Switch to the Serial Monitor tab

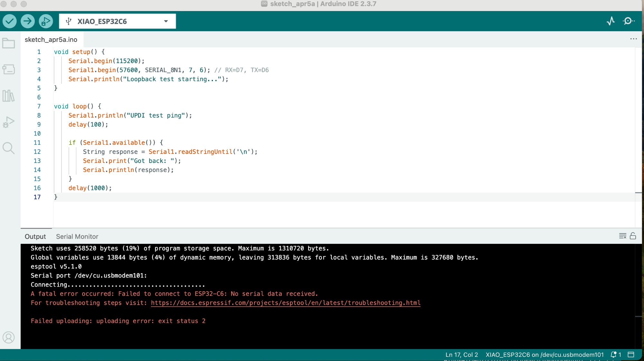(x=77, y=236)
